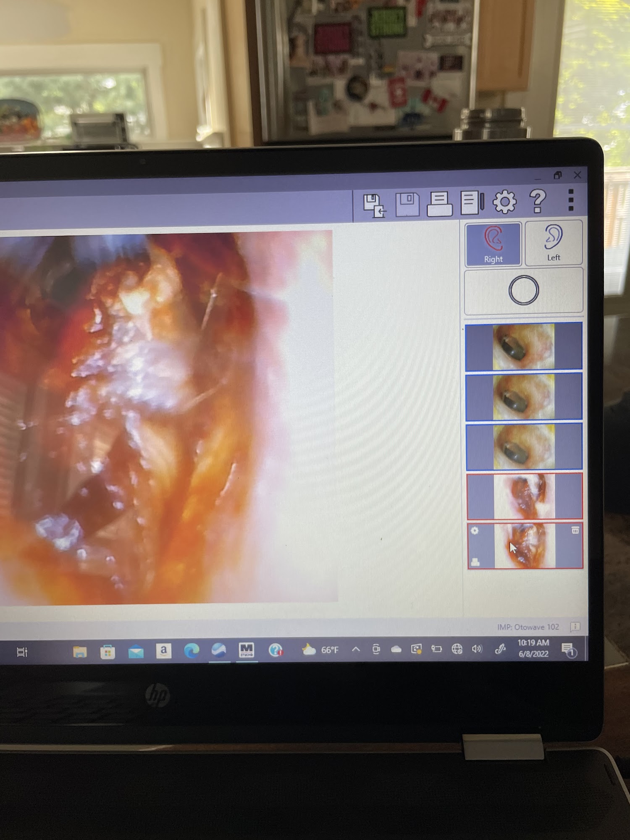
Task: Click the help question mark taskbar icon
Action: click(276, 650)
